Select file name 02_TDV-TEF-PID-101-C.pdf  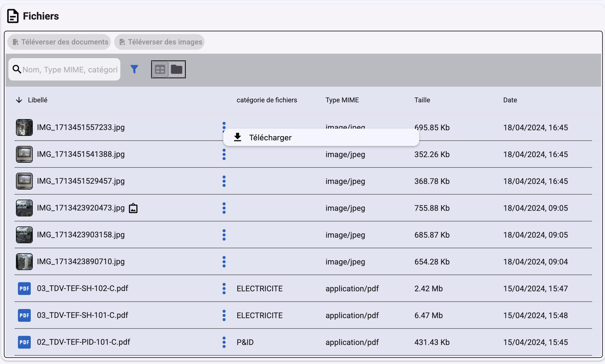coord(83,342)
